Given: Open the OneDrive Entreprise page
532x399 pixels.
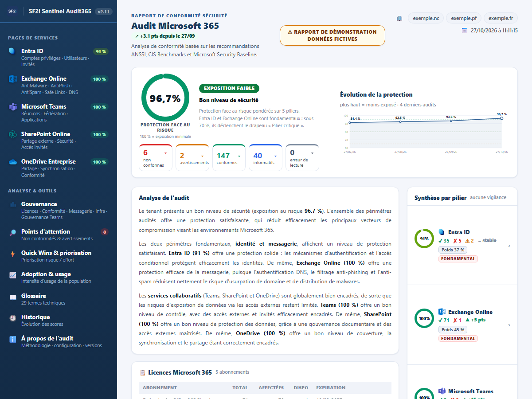Looking at the screenshot, I should click(58, 168).
